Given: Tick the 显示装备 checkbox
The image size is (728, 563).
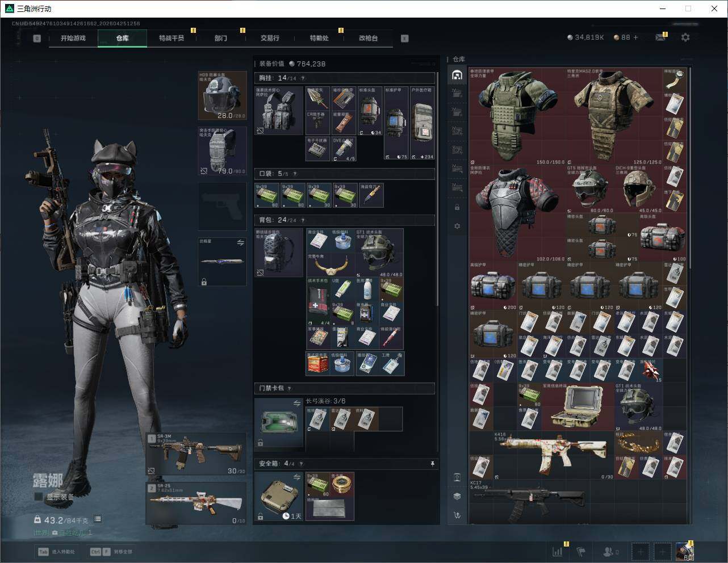Looking at the screenshot, I should point(39,497).
